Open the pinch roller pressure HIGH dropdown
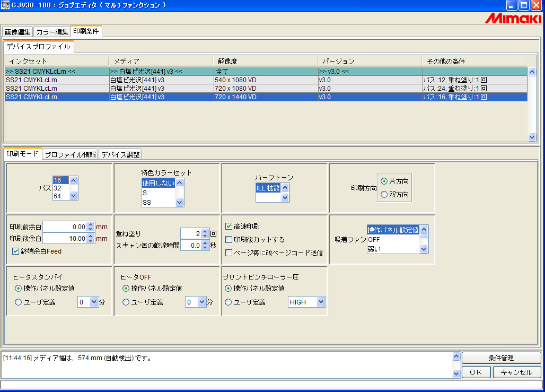Viewport: 545px width, 392px height. click(x=320, y=302)
